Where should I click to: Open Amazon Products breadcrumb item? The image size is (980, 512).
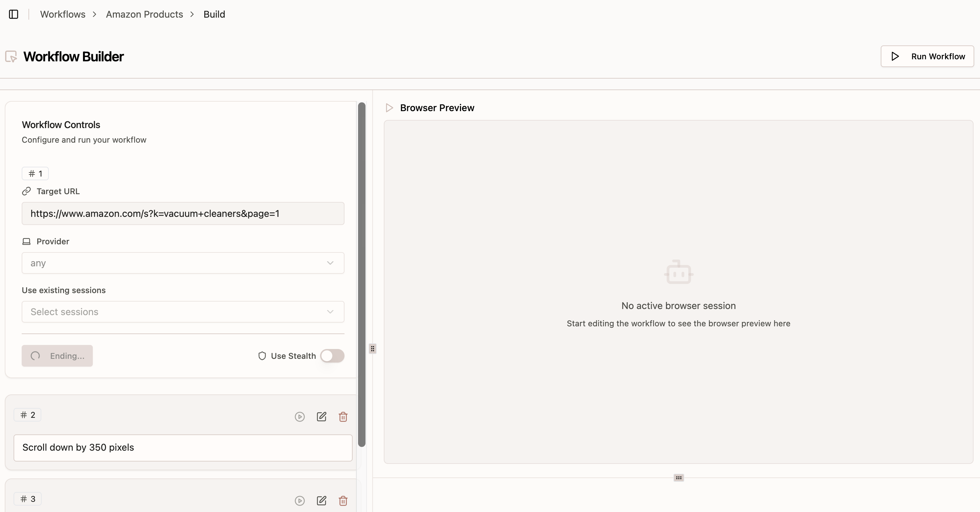pos(144,15)
